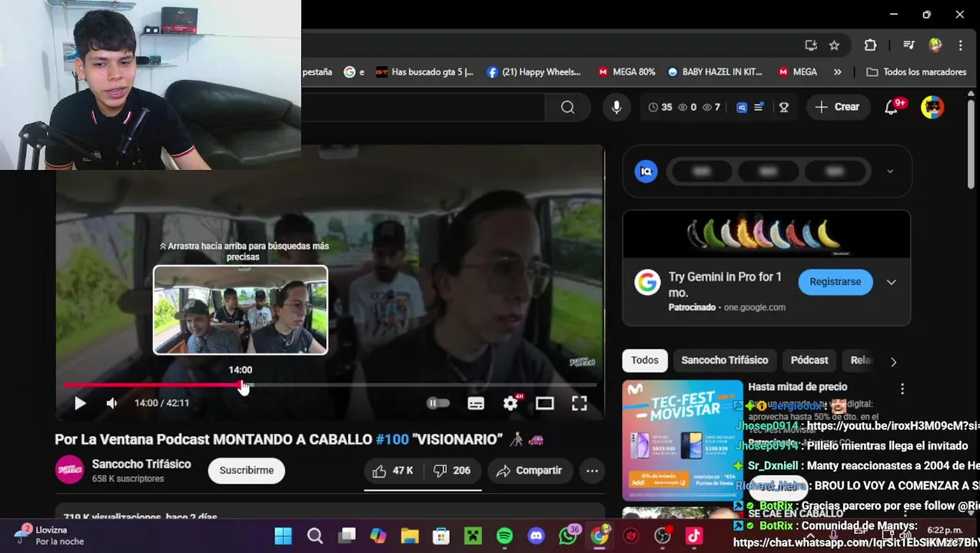Open the Llovizna weather widget
980x553 pixels.
pyautogui.click(x=50, y=535)
